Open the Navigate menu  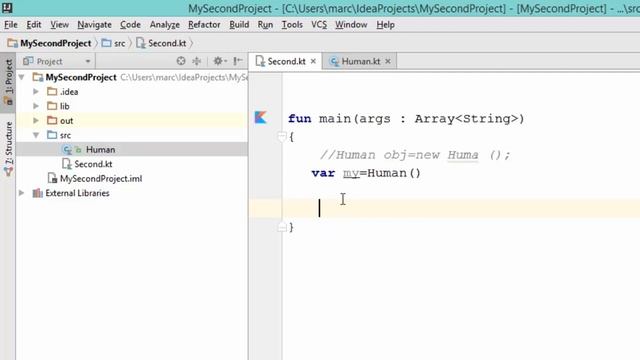tap(94, 25)
